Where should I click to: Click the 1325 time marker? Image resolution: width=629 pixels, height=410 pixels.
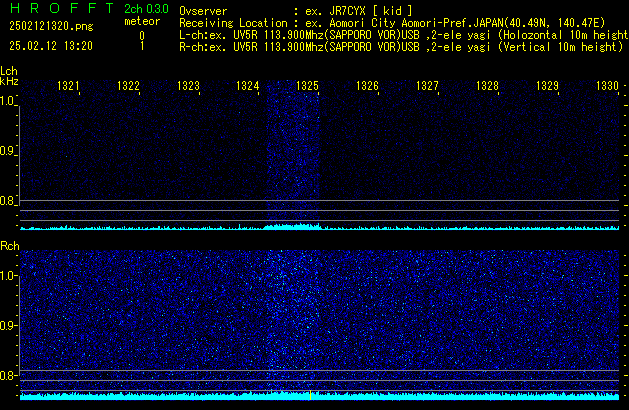(307, 86)
